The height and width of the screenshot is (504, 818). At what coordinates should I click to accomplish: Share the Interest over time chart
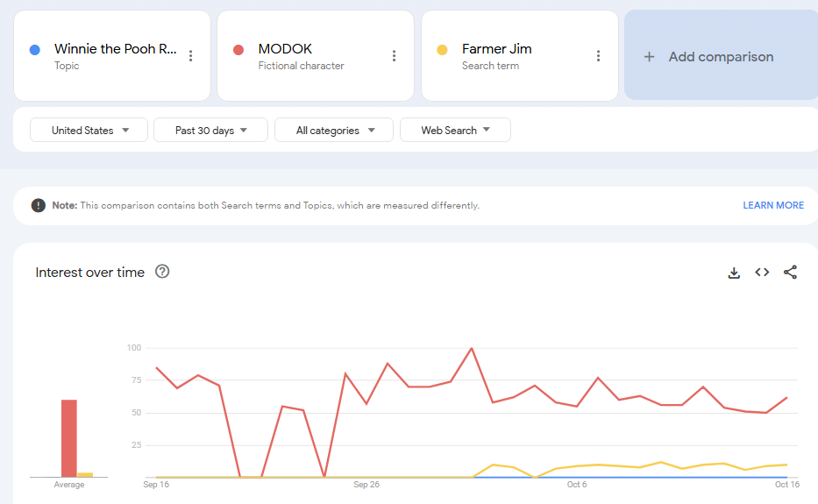(790, 273)
